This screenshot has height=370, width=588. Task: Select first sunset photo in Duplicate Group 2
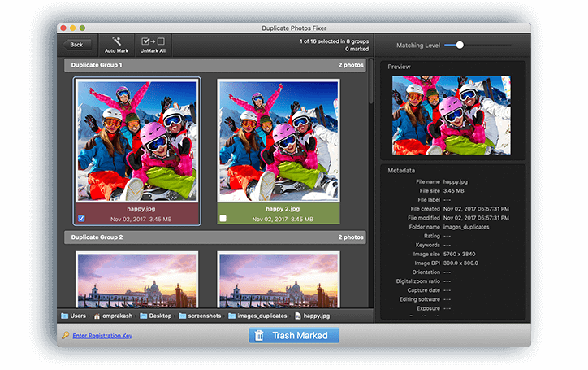(x=136, y=279)
